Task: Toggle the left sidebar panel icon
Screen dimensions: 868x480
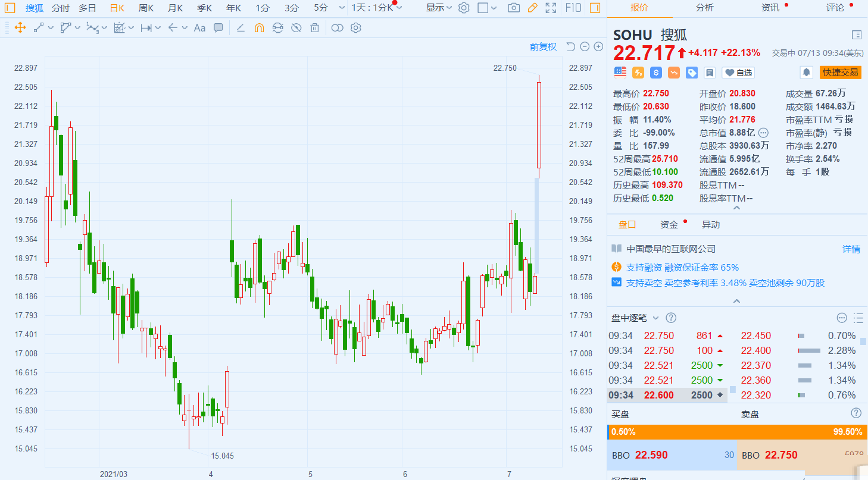Action: (x=10, y=8)
